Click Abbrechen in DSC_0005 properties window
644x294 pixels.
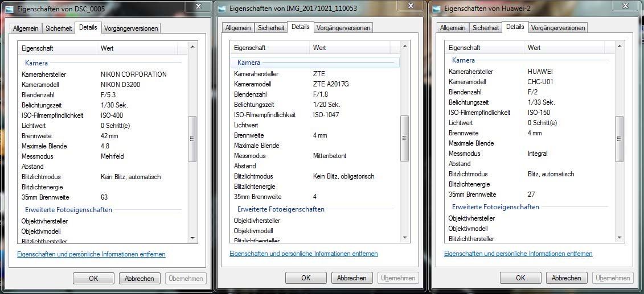coord(140,279)
